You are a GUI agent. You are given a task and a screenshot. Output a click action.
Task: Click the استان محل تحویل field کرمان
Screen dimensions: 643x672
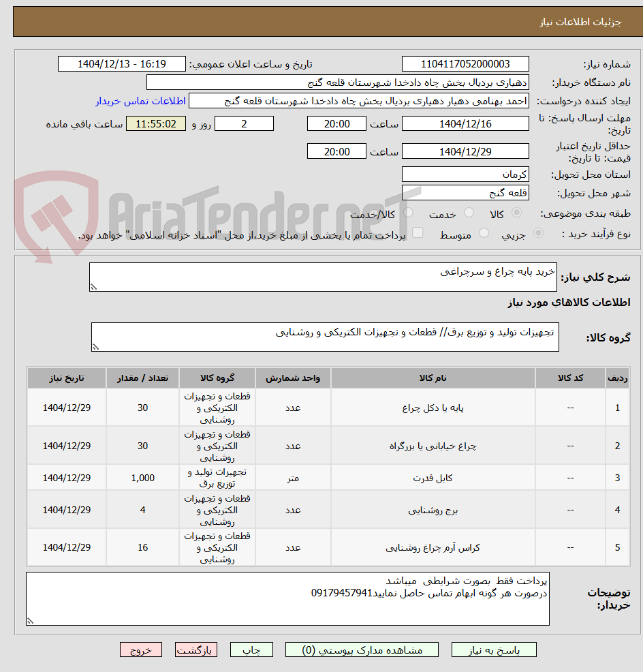pyautogui.click(x=465, y=174)
